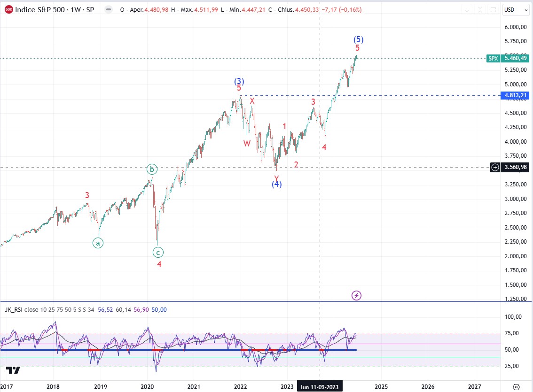The width and height of the screenshot is (533, 392).
Task: Select the red X wave label
Action: pyautogui.click(x=252, y=101)
